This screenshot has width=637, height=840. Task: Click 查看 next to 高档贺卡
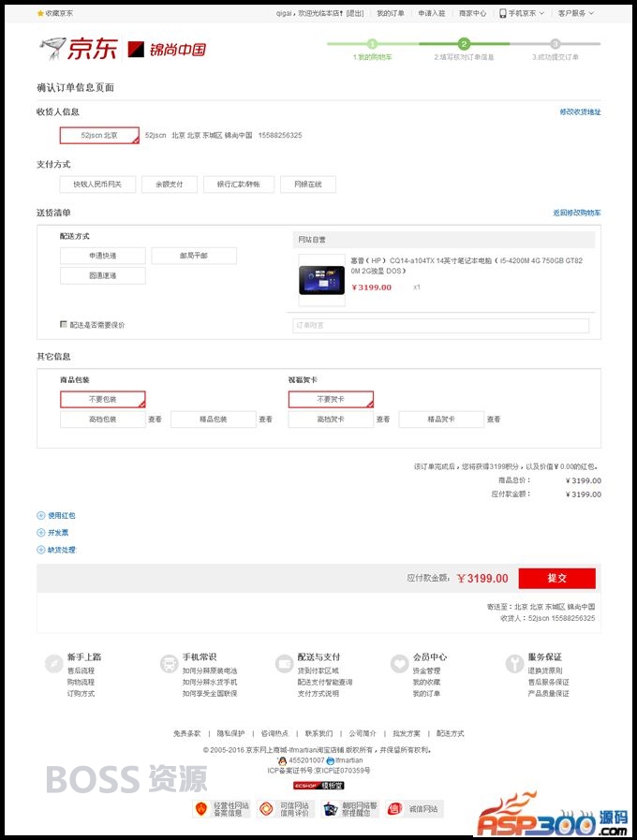click(383, 419)
